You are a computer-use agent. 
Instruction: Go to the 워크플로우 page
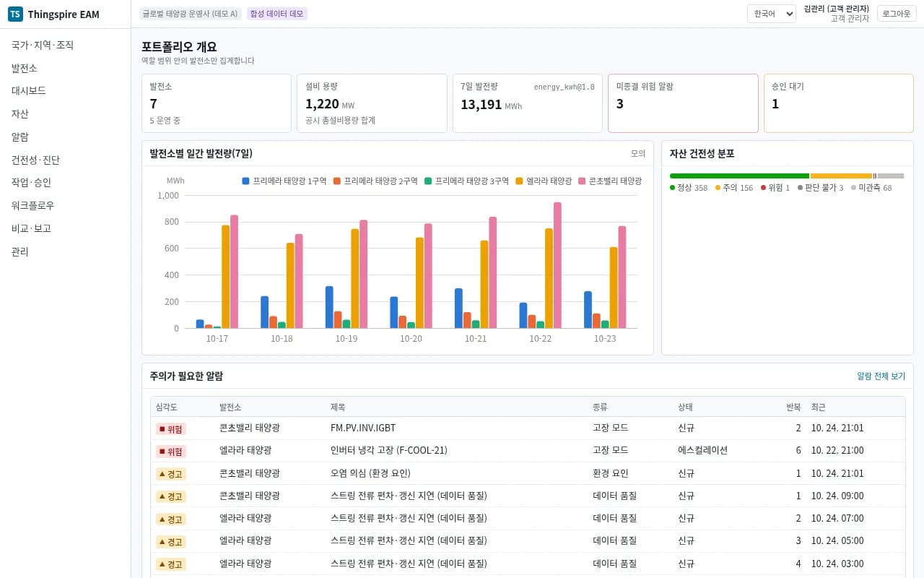pyautogui.click(x=32, y=205)
